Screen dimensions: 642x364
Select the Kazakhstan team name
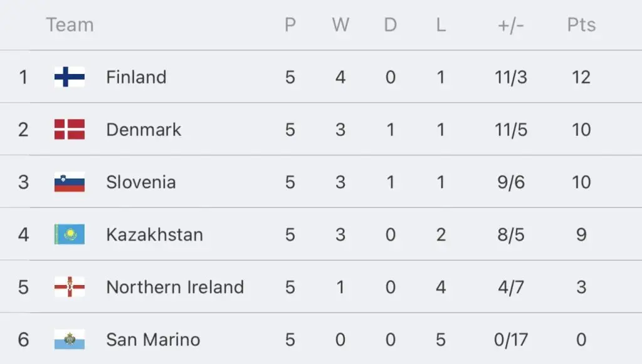[x=155, y=235]
